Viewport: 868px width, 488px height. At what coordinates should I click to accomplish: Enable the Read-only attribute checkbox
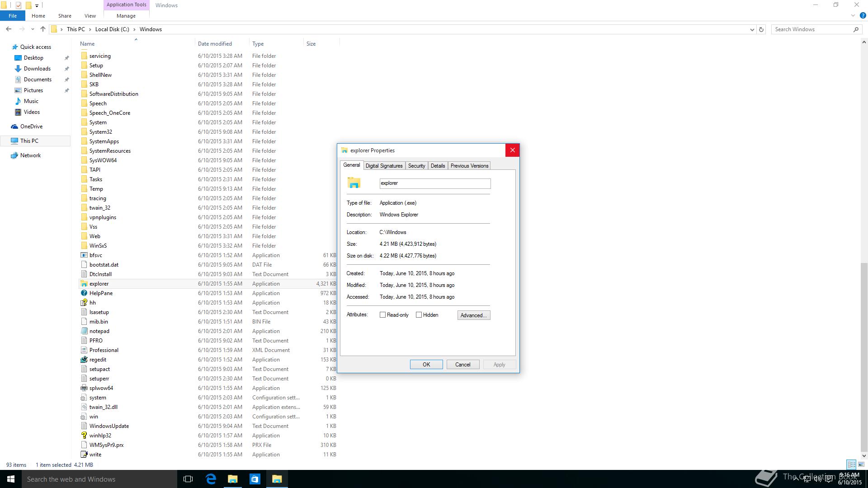[x=382, y=315]
